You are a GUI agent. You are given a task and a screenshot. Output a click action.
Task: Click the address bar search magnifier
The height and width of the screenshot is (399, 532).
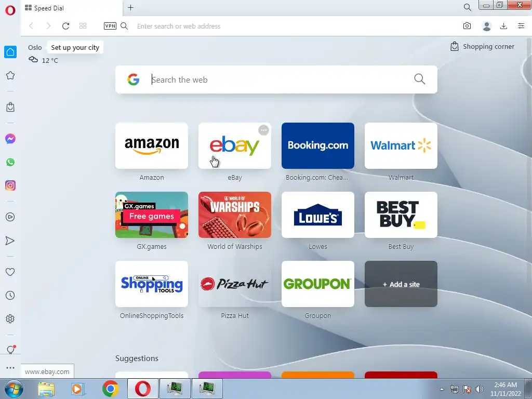pyautogui.click(x=124, y=26)
